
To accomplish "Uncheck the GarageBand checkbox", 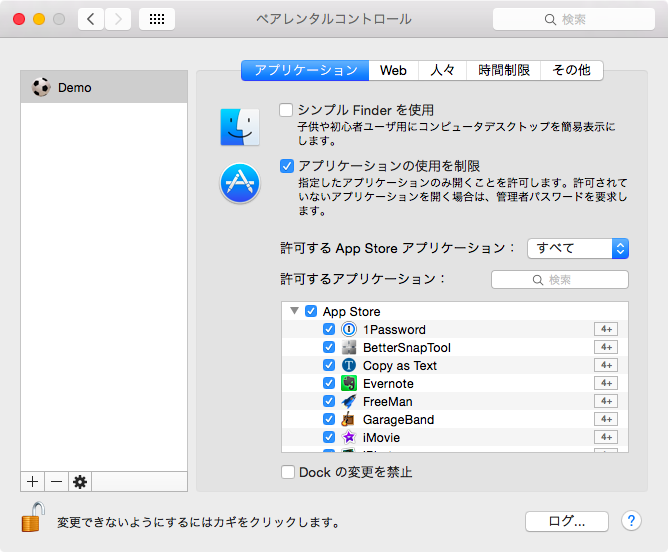I will coord(328,419).
